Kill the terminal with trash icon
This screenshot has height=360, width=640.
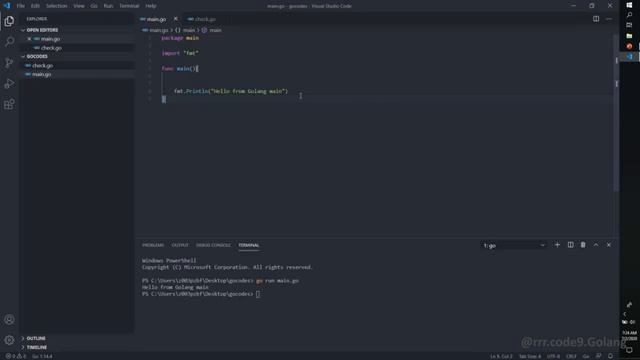click(x=583, y=245)
